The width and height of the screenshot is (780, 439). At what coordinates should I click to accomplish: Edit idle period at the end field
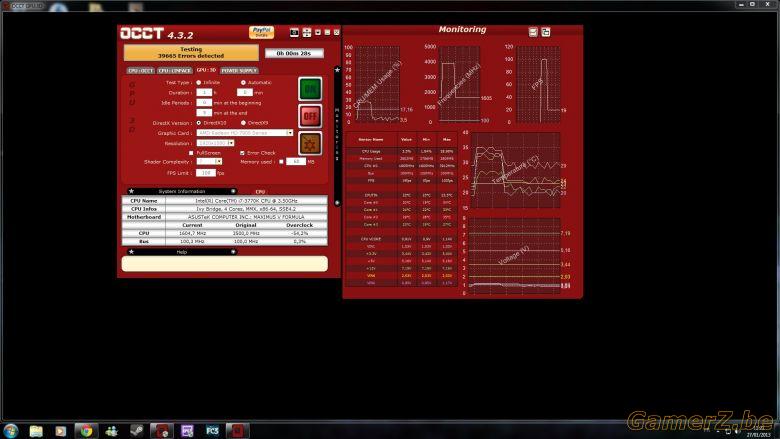[x=204, y=113]
